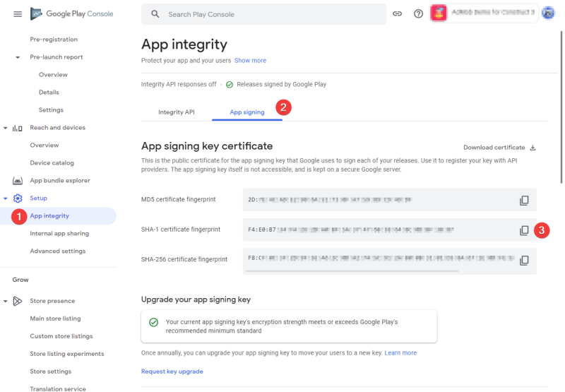The width and height of the screenshot is (565, 392).
Task: Open App bundle explorer
Action: pos(60,181)
